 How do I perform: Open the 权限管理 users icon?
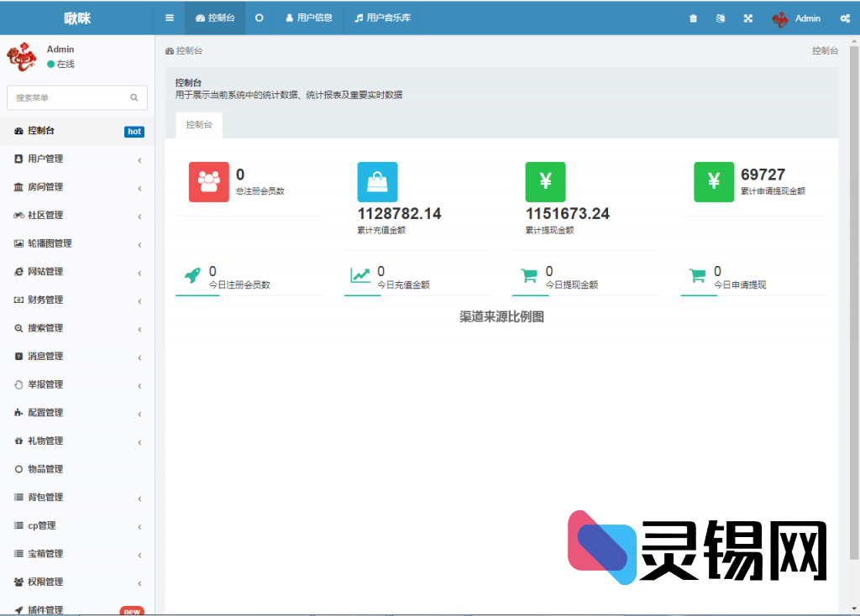tap(18, 582)
